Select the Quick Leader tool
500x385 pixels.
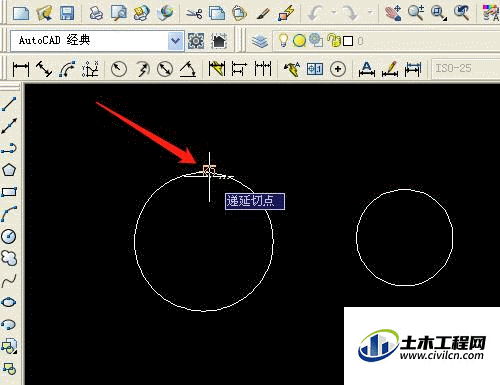click(292, 69)
